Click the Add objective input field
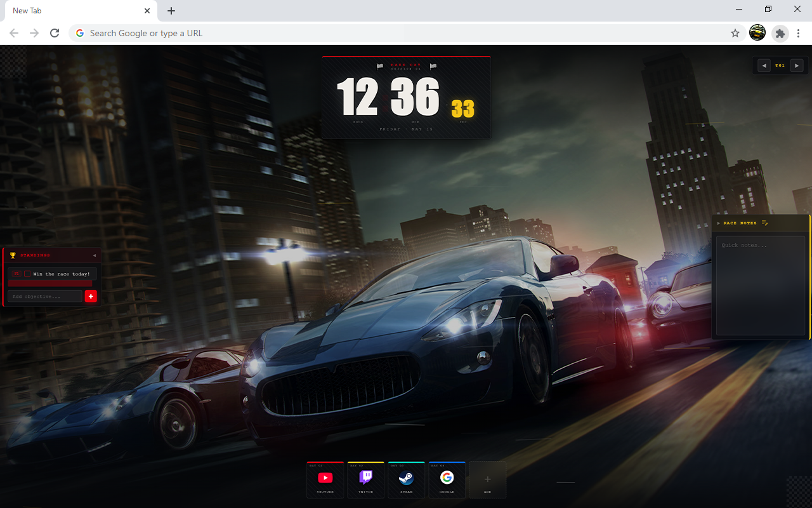 click(x=45, y=297)
